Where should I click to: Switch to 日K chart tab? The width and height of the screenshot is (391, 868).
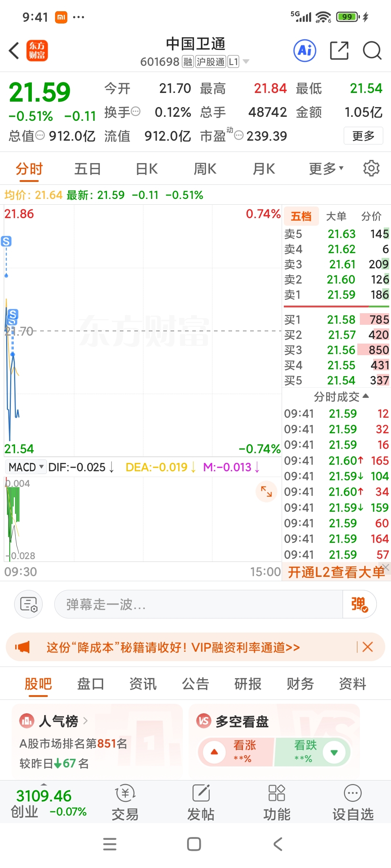147,169
